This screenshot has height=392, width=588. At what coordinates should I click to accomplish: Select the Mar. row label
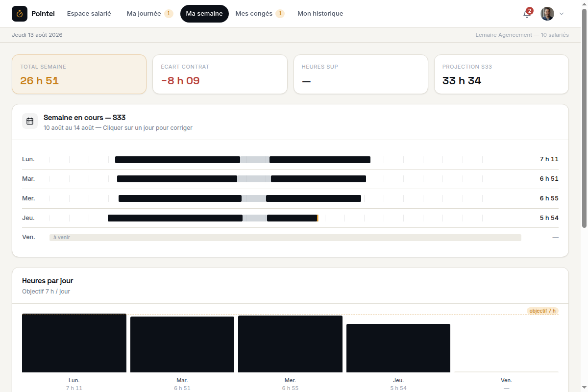(28, 179)
